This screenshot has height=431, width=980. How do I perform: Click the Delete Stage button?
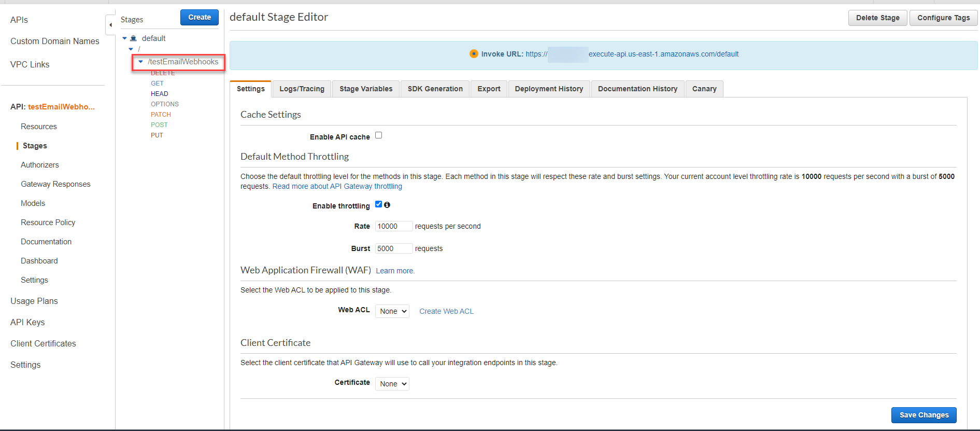(x=878, y=18)
